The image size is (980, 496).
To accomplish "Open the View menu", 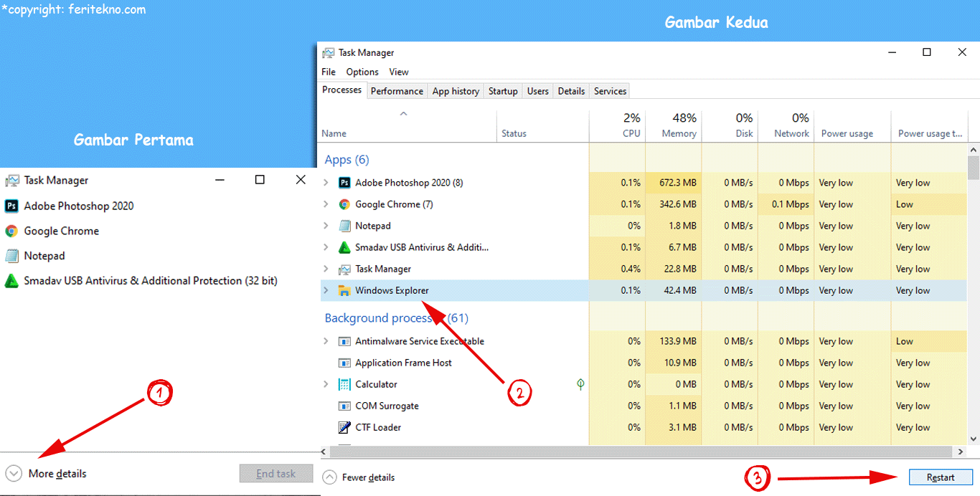I will (x=399, y=72).
